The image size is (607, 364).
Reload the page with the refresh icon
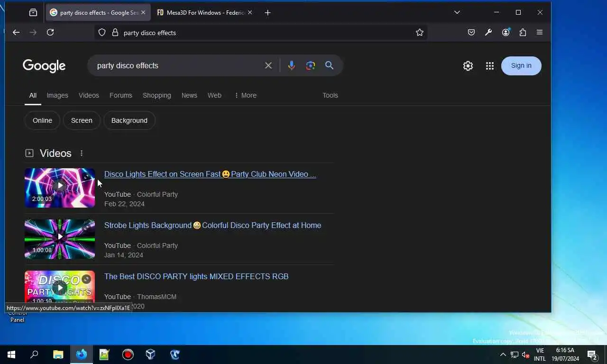tap(50, 32)
